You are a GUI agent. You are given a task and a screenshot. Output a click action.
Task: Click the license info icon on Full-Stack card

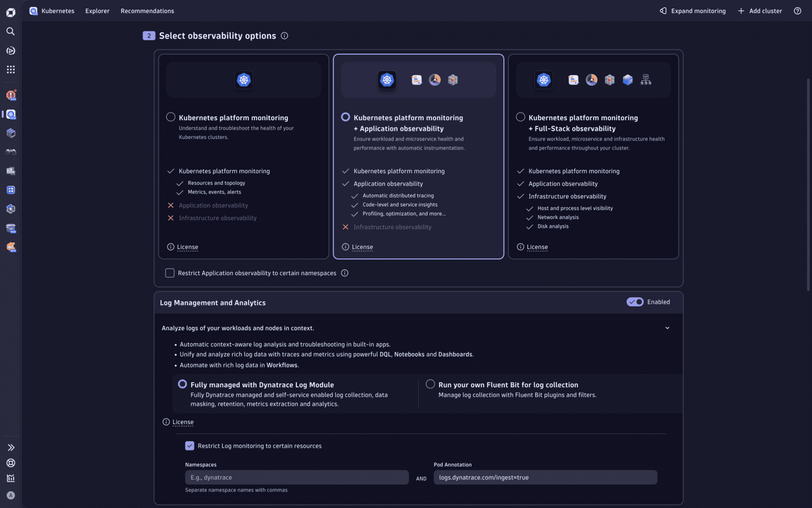pyautogui.click(x=520, y=247)
